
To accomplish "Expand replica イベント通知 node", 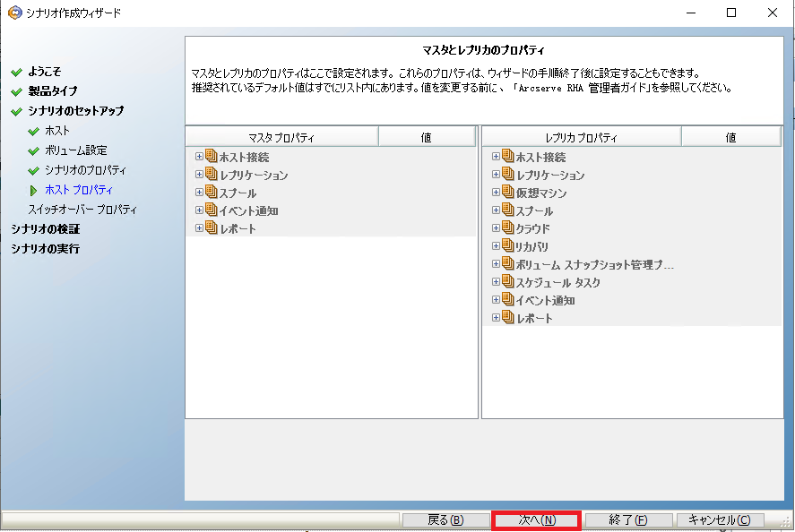I will [496, 300].
